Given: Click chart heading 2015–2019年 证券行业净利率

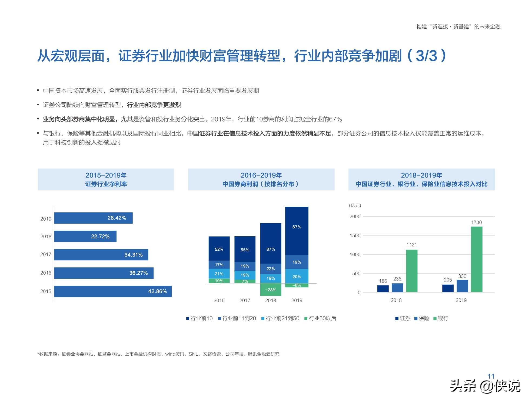Looking at the screenshot, I should click(x=106, y=180).
